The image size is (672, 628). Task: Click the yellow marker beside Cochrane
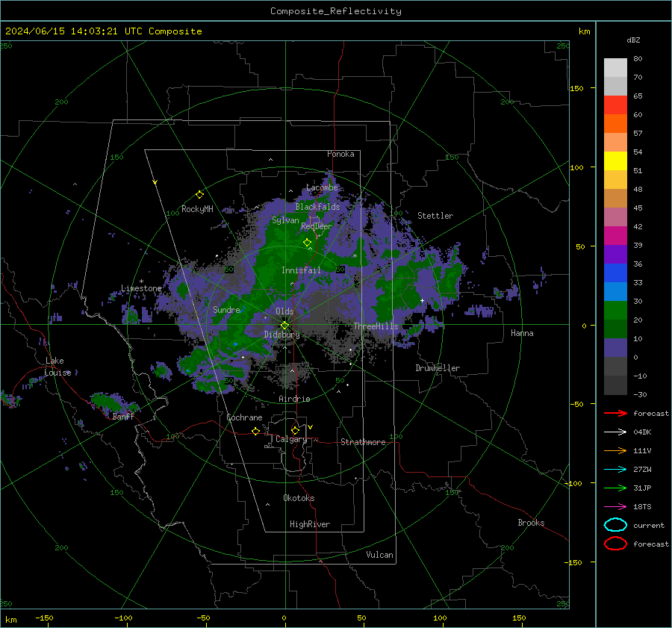(x=256, y=431)
